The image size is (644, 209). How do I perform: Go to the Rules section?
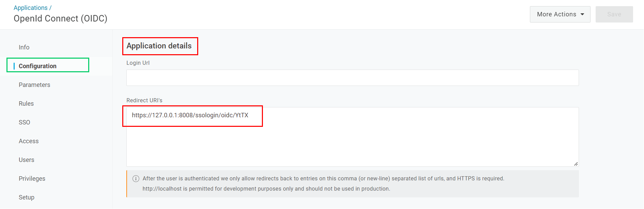coord(26,104)
